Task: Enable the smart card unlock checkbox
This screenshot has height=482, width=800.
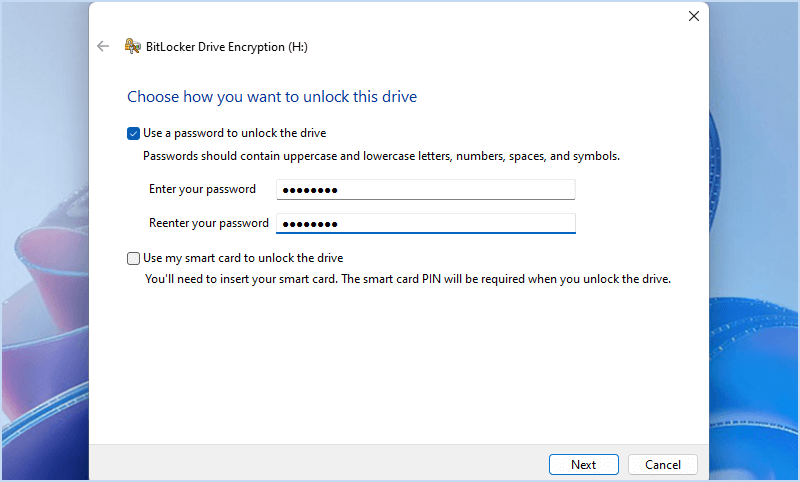Action: click(134, 258)
